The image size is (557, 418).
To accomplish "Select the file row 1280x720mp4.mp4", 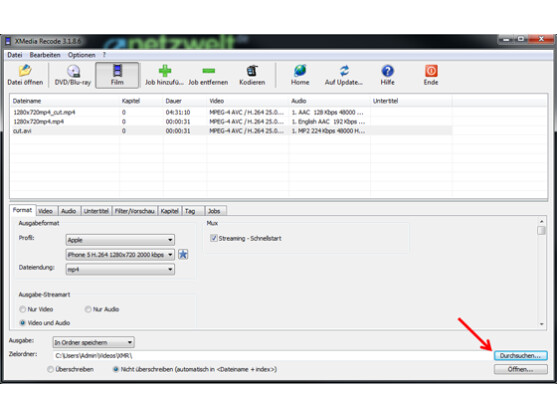I will coord(231,121).
